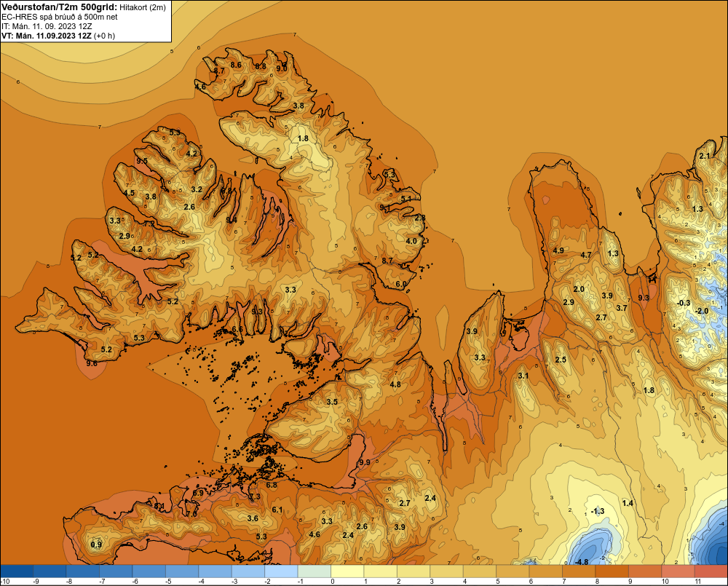Screen dimensions: 728x586
Task: Click the -10 label on the color scale
Action: click(5, 582)
